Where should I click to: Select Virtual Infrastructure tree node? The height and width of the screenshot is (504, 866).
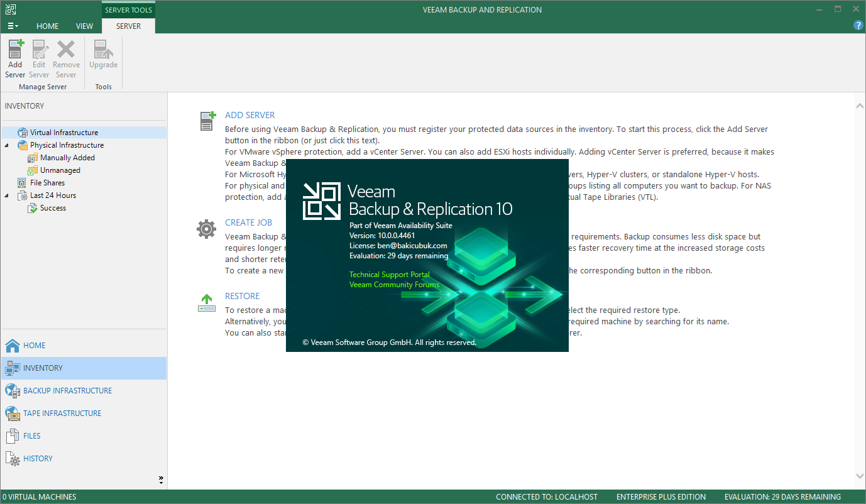[x=64, y=133]
